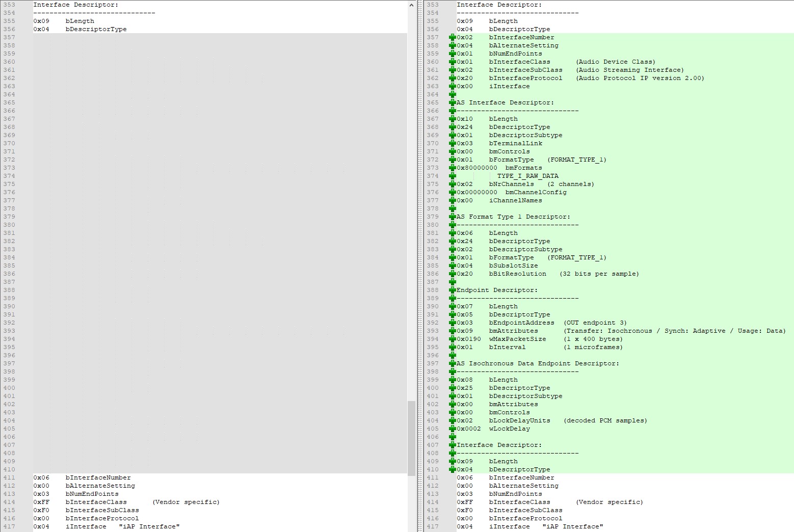This screenshot has height=532, width=794.
Task: Click 'AS Isochronous Data Endpoint Descriptor:' heading text
Action: (x=538, y=363)
